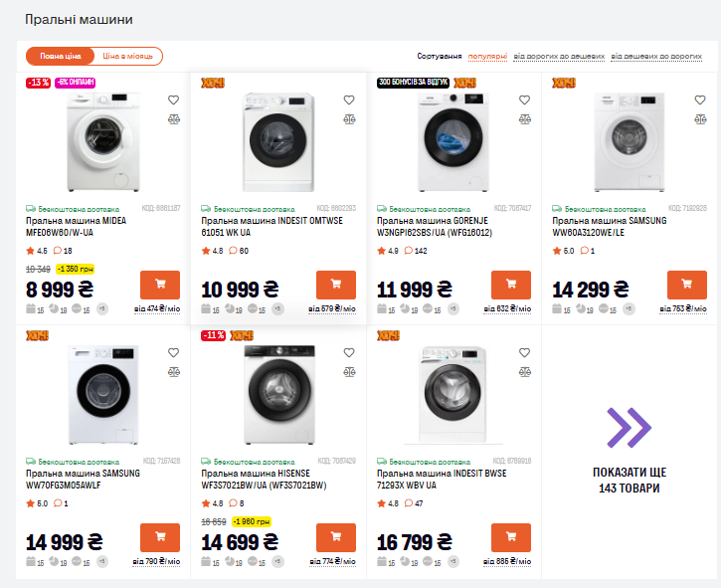This screenshot has width=721, height=588.
Task: Add Midea MFE06W60 to wishlist heart
Action: tap(173, 99)
